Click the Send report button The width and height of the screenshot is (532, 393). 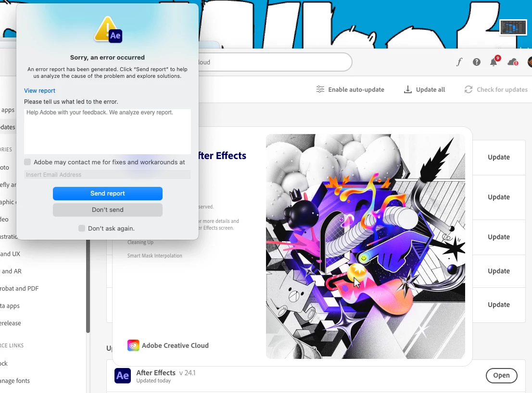pyautogui.click(x=108, y=194)
